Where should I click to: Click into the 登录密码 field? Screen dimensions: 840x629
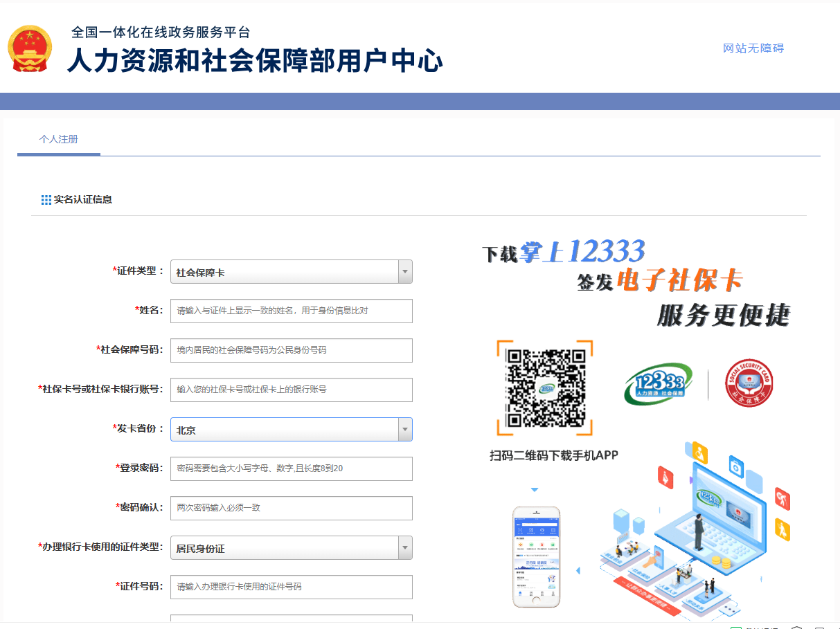pos(291,468)
